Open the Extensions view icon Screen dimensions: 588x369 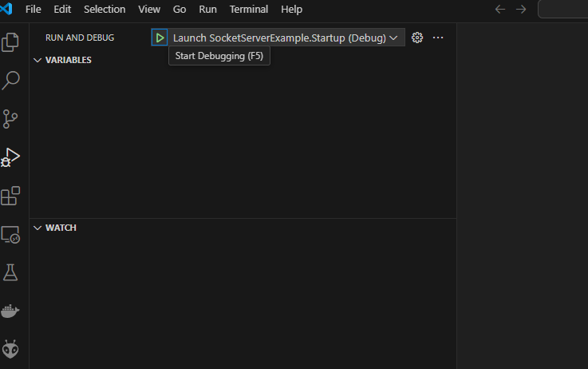(10, 196)
